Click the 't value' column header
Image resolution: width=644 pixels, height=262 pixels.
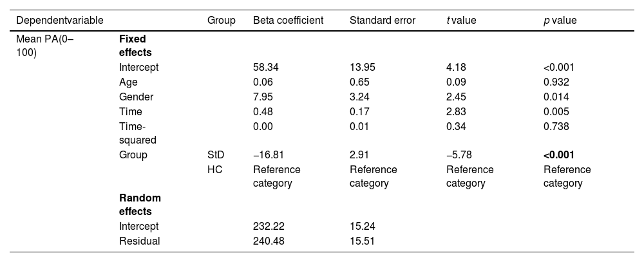(464, 21)
